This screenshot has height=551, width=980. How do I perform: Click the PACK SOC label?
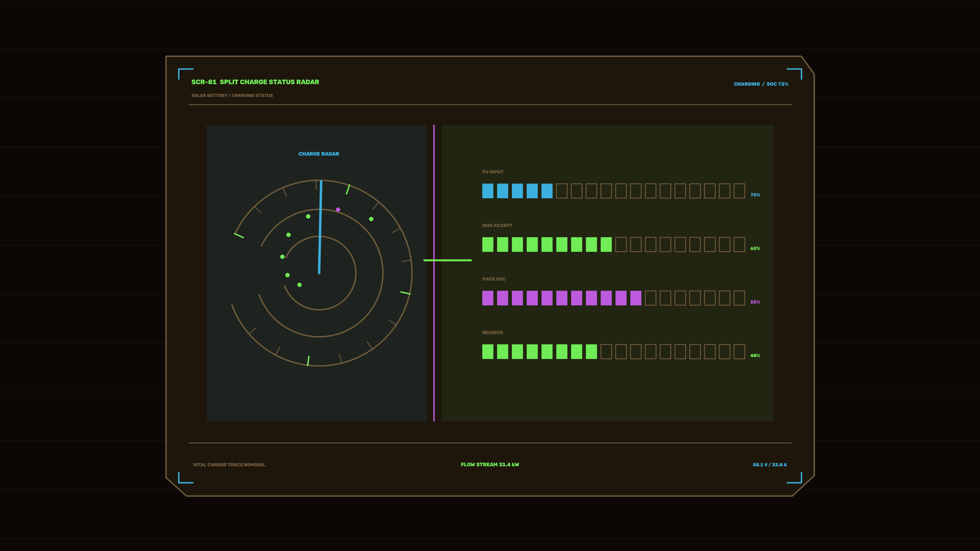point(494,279)
